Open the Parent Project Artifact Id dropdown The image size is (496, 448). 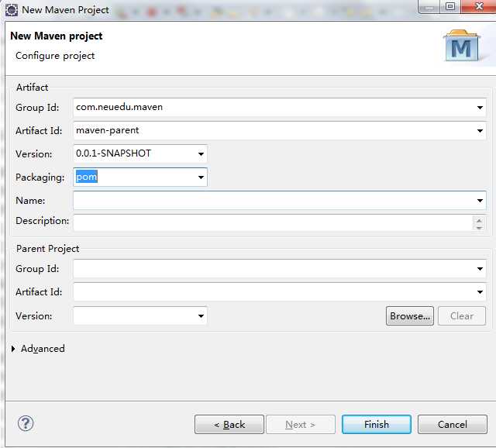480,291
